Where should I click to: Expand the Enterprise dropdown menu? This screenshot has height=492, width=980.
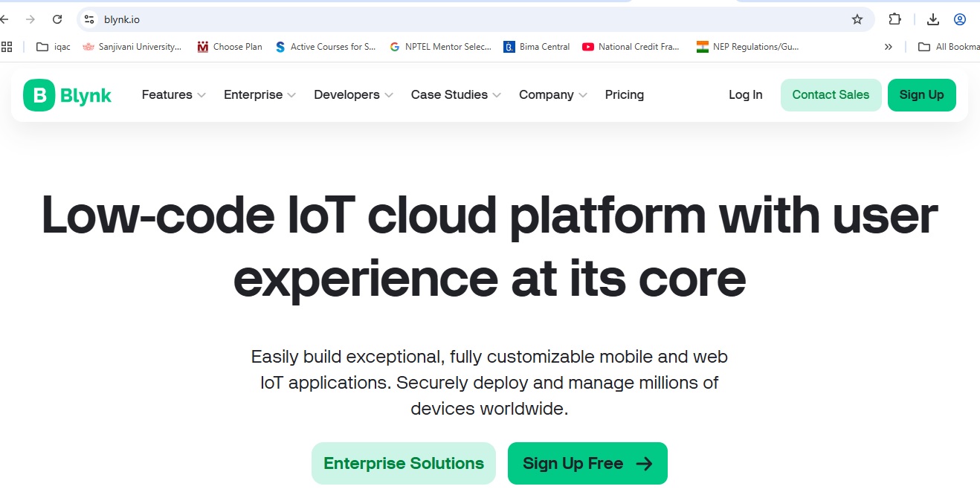click(x=259, y=95)
